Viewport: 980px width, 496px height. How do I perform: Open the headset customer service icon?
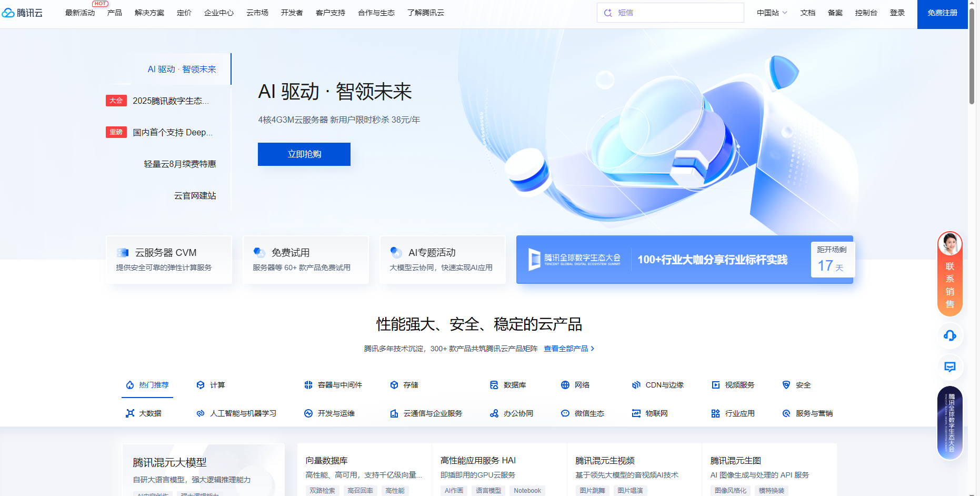pos(950,335)
